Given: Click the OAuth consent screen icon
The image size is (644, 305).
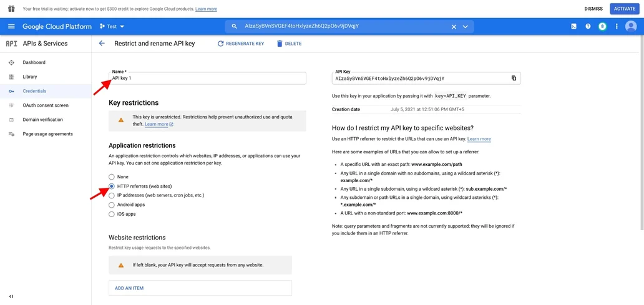Looking at the screenshot, I should pos(11,105).
